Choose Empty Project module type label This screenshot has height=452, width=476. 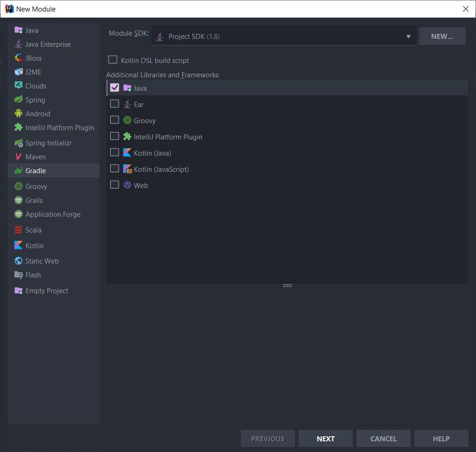point(47,291)
